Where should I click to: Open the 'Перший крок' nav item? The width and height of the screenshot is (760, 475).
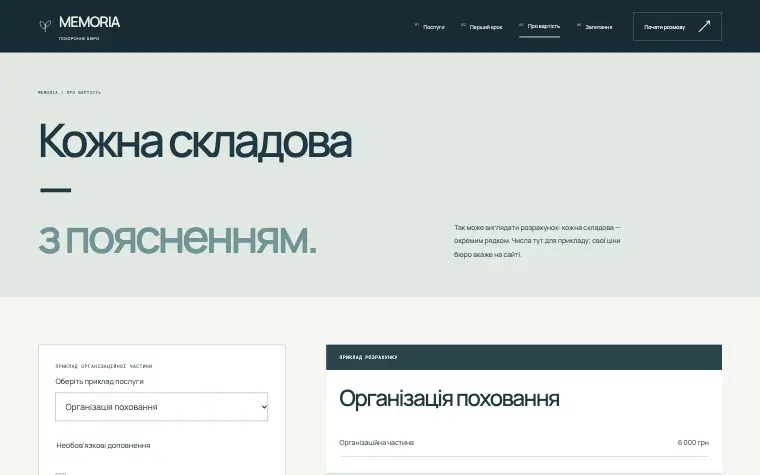click(481, 27)
